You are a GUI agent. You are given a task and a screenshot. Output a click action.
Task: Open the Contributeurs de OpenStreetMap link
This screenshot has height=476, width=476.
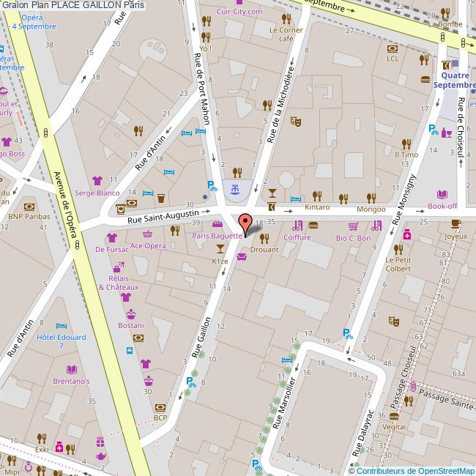412,470
